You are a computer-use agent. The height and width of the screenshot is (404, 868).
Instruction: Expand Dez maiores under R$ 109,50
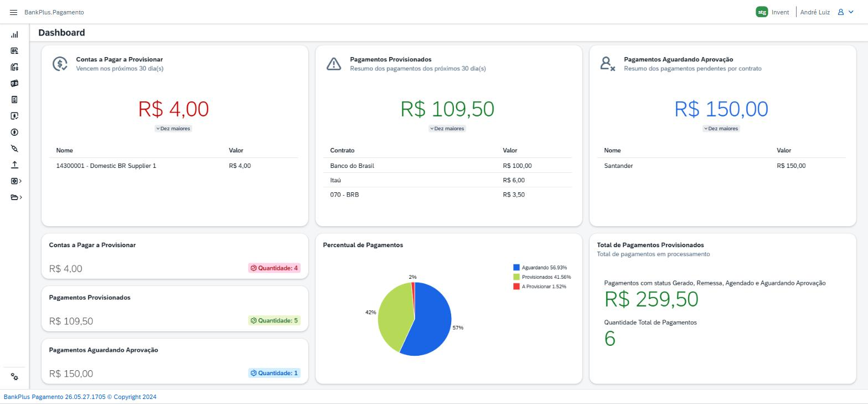point(447,129)
